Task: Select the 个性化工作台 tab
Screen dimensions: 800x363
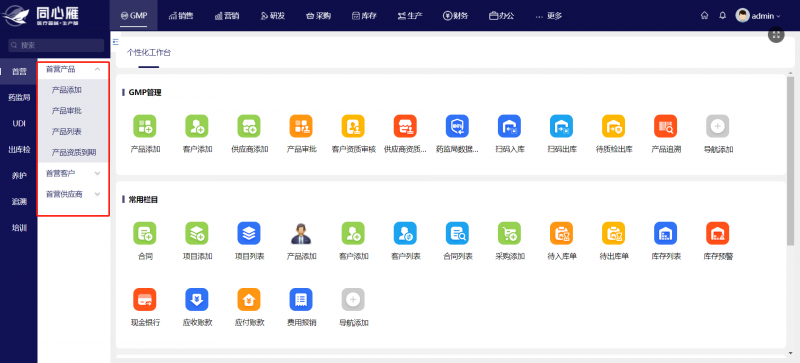Action: point(149,52)
